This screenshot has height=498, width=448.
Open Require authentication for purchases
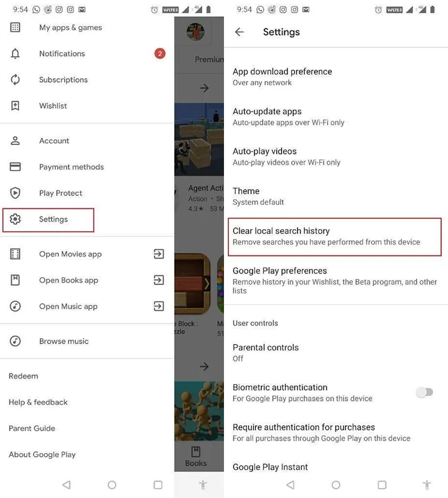336,432
